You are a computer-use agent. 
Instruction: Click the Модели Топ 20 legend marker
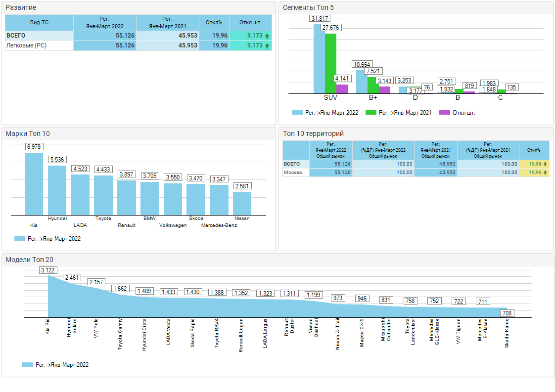(27, 365)
